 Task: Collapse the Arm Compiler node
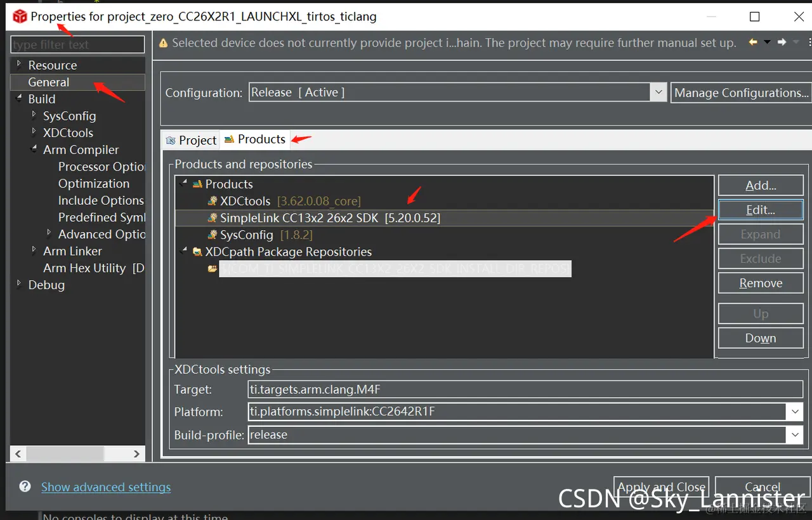tap(34, 149)
